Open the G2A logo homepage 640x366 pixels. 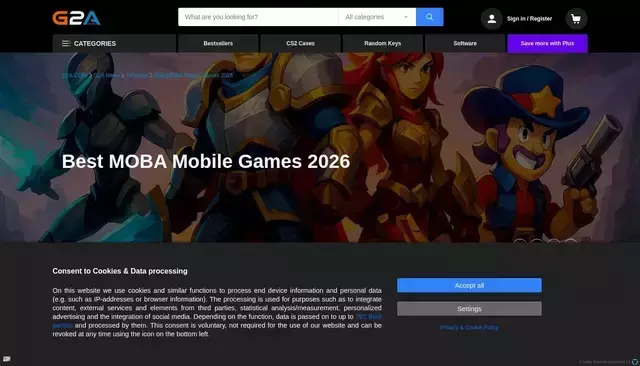coord(76,18)
